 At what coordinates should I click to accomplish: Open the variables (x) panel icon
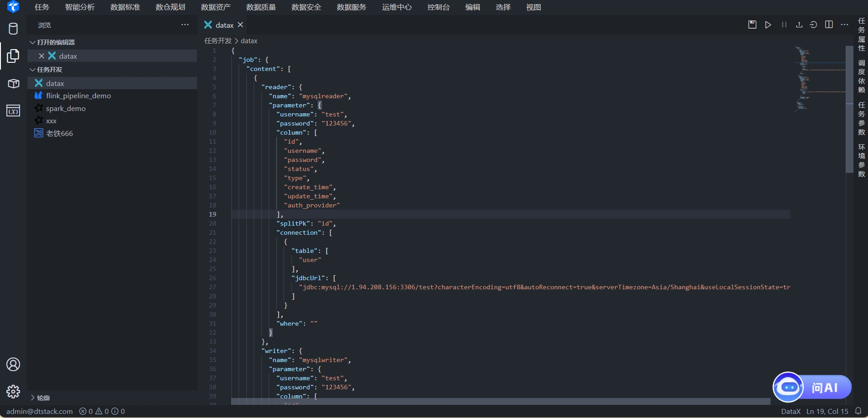click(13, 111)
